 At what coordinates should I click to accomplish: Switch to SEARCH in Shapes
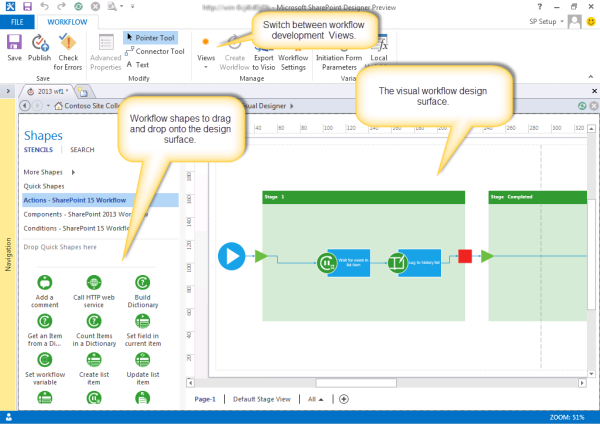tap(82, 150)
